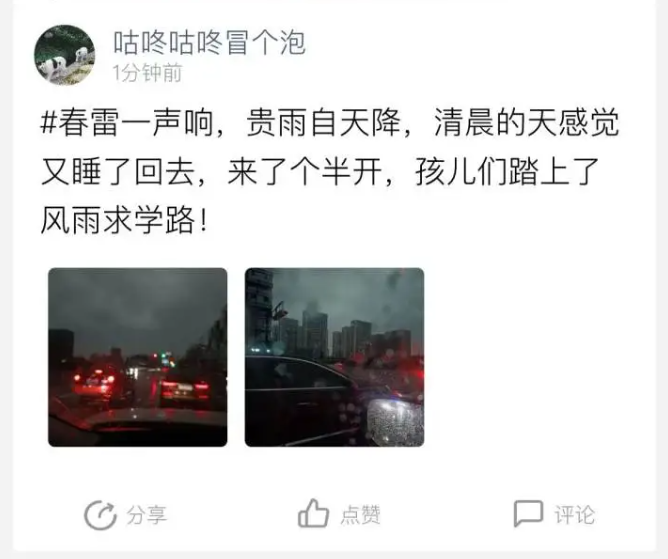This screenshot has height=559, width=668.
Task: Tap the dark cloudy sky in first photo
Action: point(136,300)
